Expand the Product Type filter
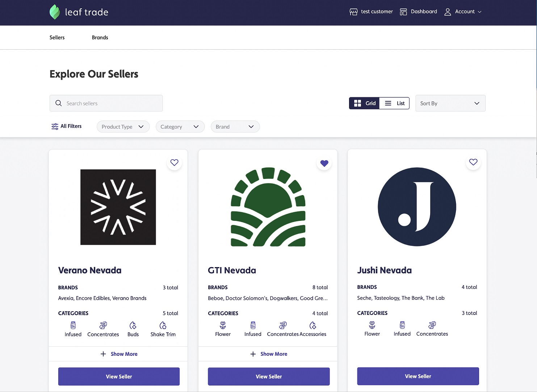Screen dimensions: 537x392 (123, 127)
